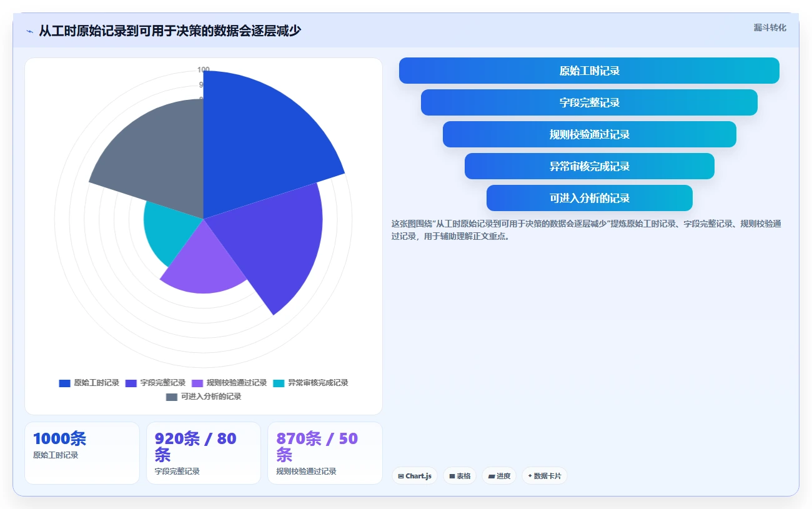
Task: Toggle the 规则校验通过记录 legend item
Action: 229,383
